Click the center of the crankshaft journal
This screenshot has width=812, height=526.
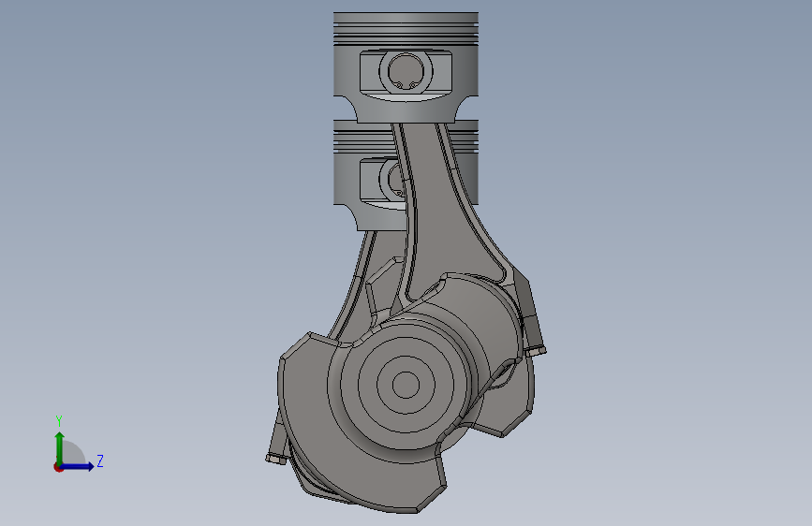406,385
